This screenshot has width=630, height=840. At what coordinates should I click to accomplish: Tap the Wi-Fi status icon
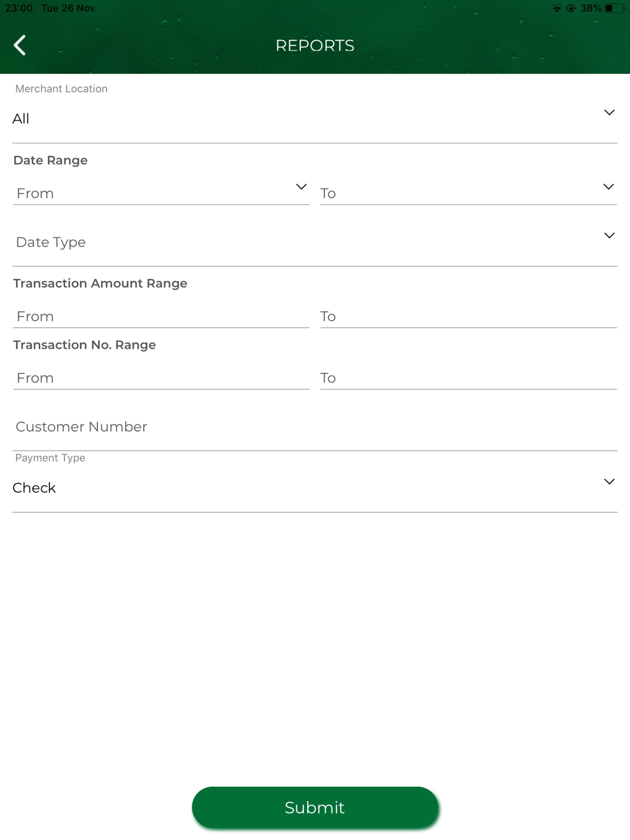click(557, 8)
